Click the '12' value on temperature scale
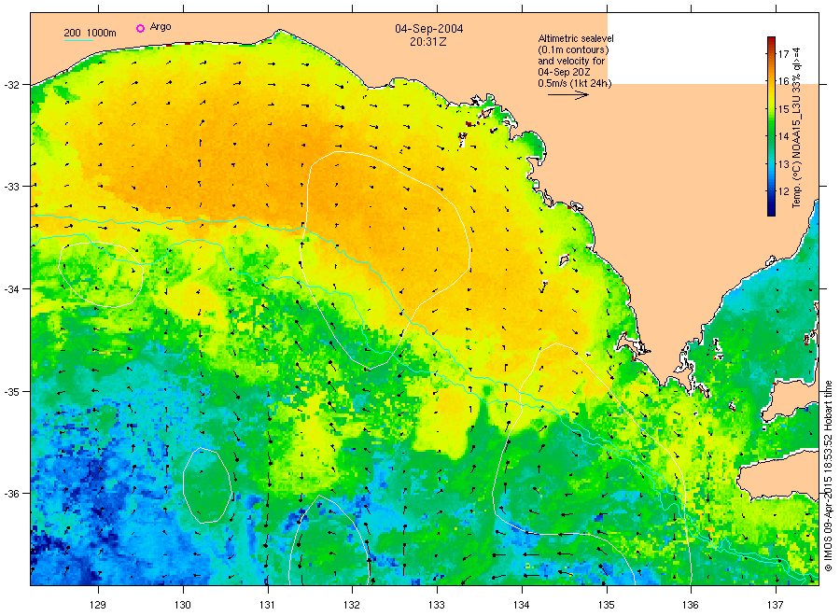The image size is (840, 616). click(783, 191)
